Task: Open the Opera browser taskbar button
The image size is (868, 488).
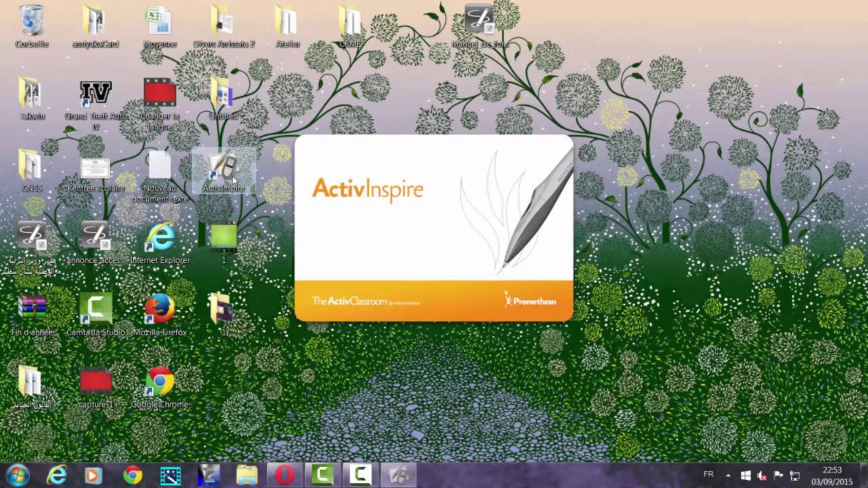Action: (284, 475)
